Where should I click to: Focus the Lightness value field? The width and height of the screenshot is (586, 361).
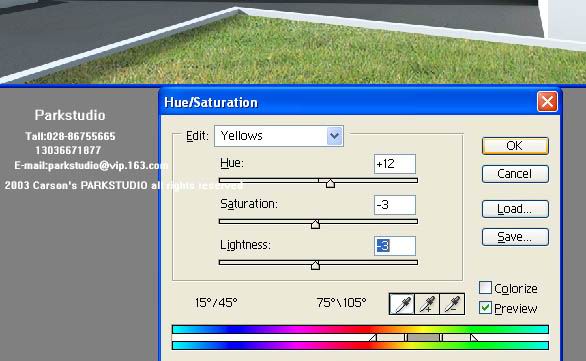click(x=395, y=246)
